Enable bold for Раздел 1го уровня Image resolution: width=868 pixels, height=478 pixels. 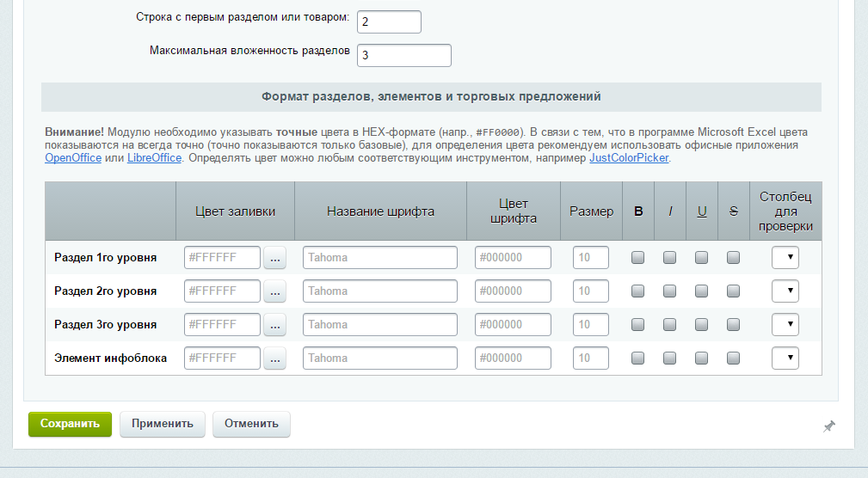click(x=637, y=257)
